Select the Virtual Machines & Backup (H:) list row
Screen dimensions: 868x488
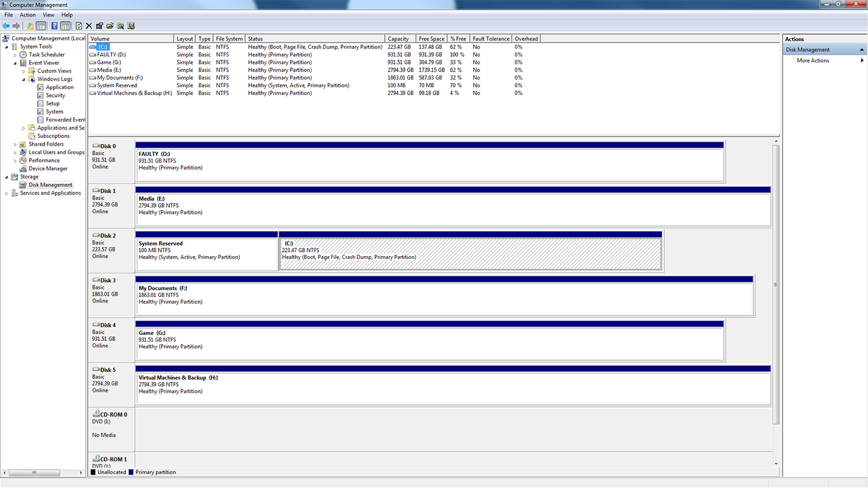click(x=313, y=93)
